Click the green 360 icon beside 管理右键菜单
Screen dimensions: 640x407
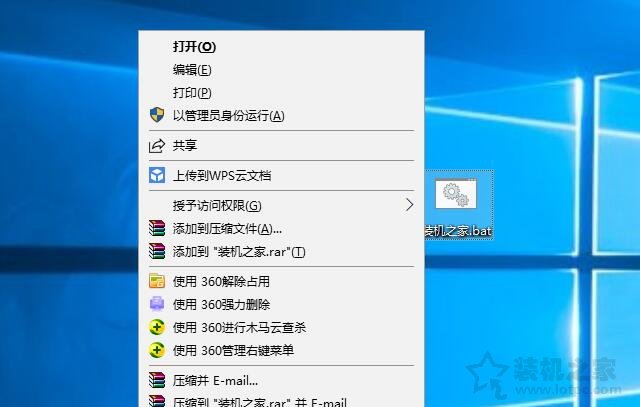pyautogui.click(x=157, y=350)
